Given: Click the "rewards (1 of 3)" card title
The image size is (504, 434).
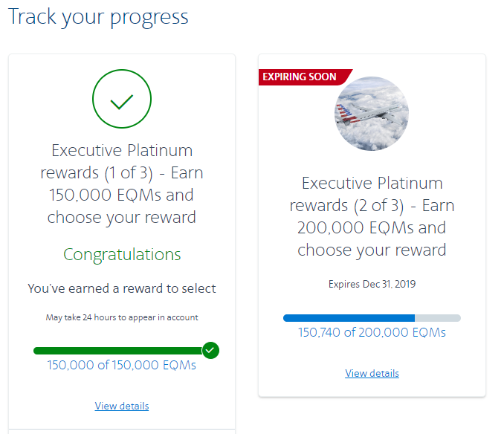Looking at the screenshot, I should click(x=122, y=172).
